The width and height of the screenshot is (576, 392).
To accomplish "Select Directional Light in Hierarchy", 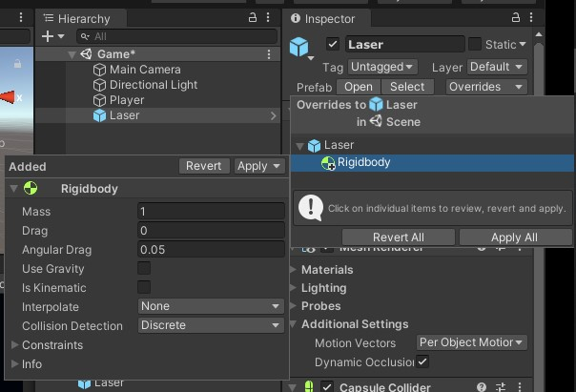I will point(154,85).
